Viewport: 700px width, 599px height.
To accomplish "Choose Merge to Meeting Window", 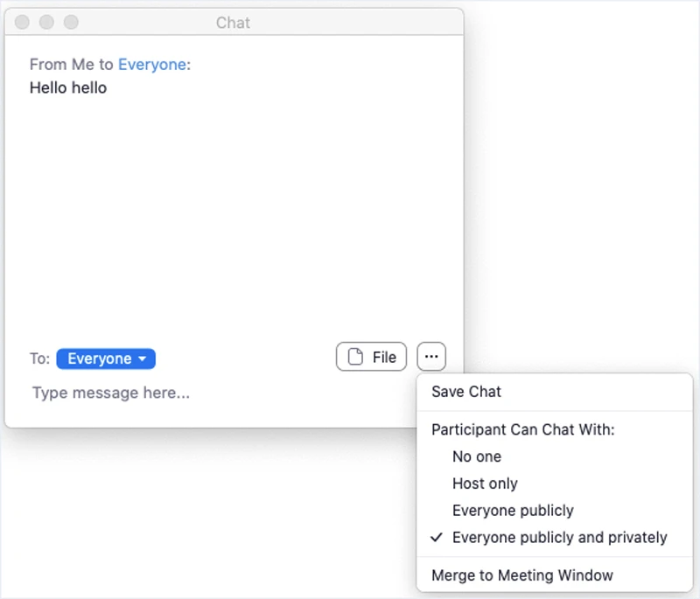I will (522, 575).
